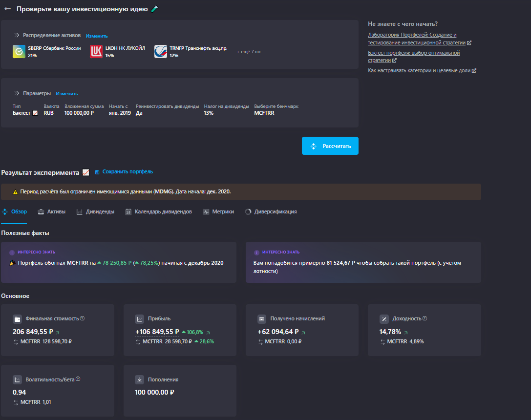This screenshot has width=531, height=420.
Task: Click the back arrow at page top
Action: point(7,9)
